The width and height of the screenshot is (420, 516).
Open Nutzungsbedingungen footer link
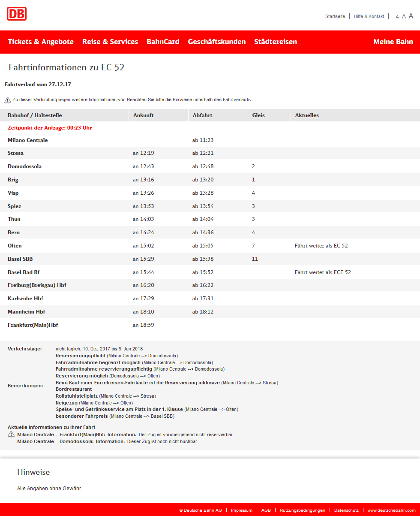click(x=303, y=510)
